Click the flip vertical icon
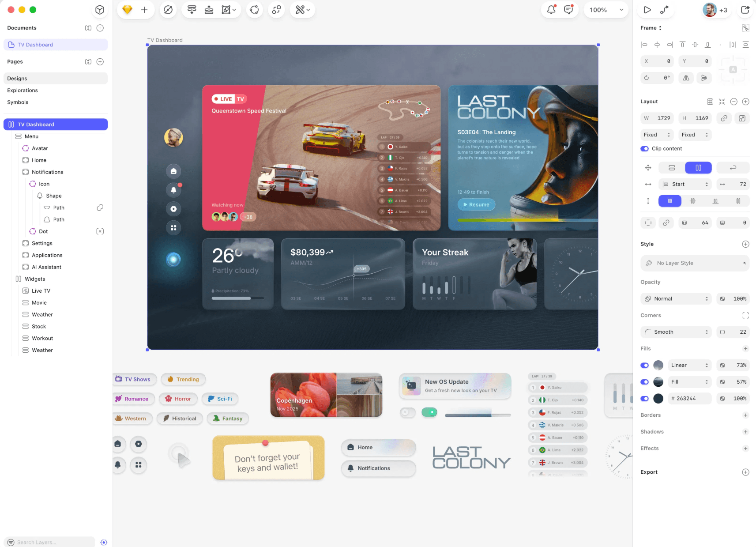 click(704, 78)
